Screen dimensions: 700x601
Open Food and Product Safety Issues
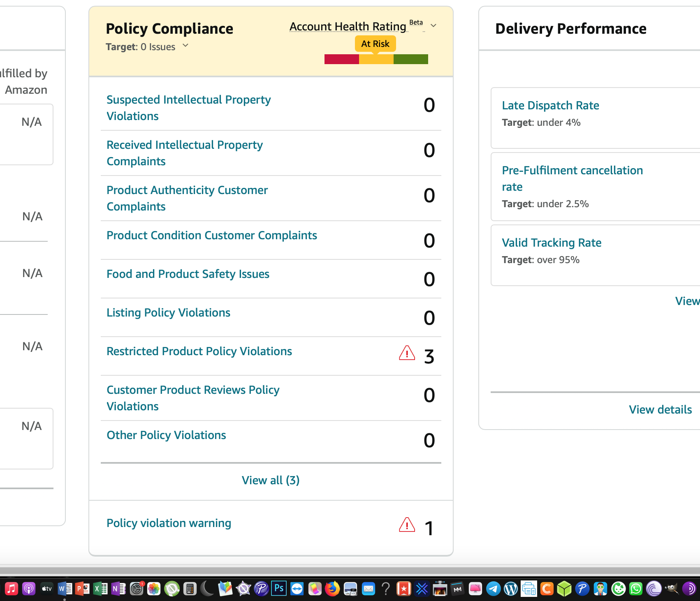click(x=188, y=274)
